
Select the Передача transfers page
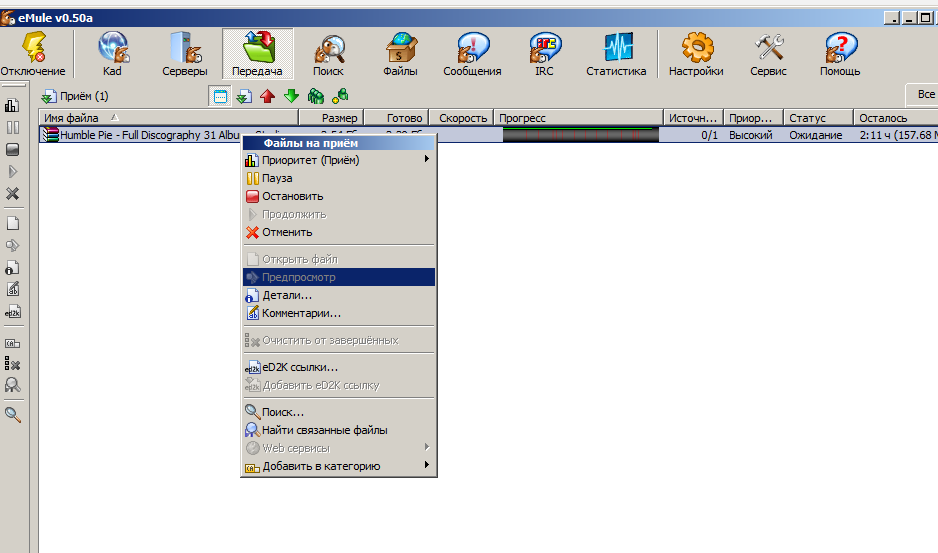tap(257, 54)
